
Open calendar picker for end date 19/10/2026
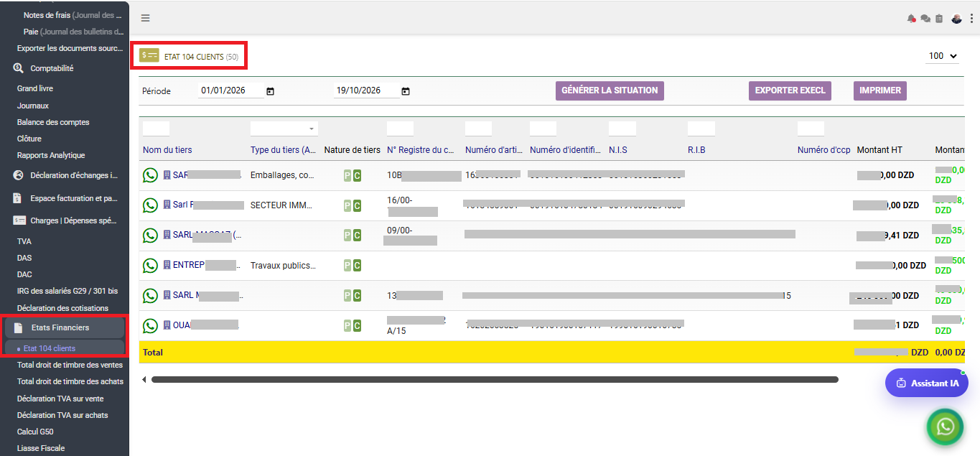click(x=406, y=91)
